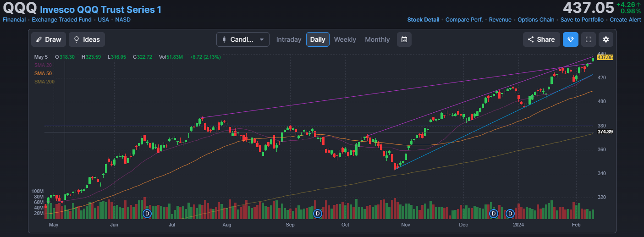Click the Financial sector link
Image resolution: width=644 pixels, height=237 pixels.
14,20
